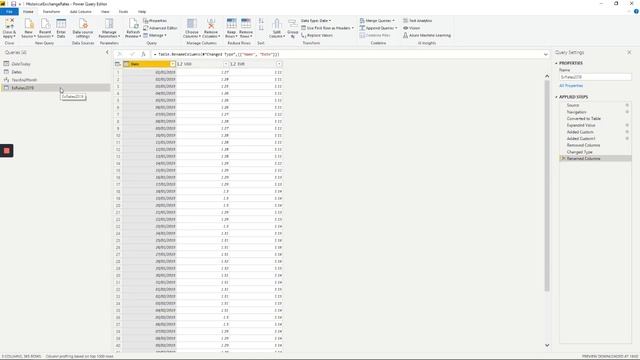Open the Help info icon

tap(636, 11)
